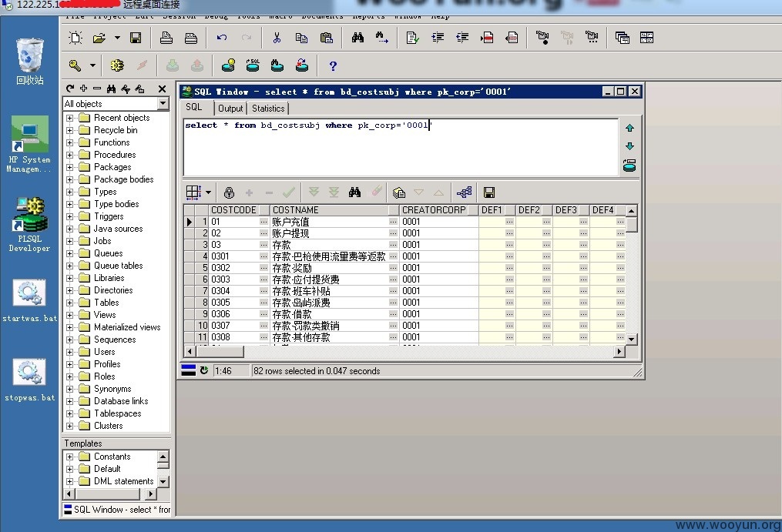
Task: Open the startwas.bat desktop icon
Action: [x=29, y=301]
